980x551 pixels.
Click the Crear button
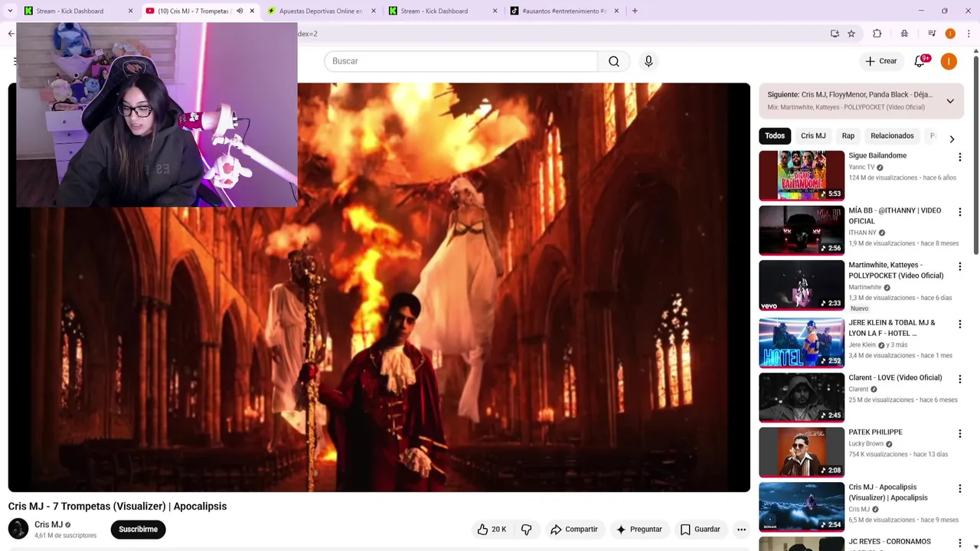click(x=880, y=61)
